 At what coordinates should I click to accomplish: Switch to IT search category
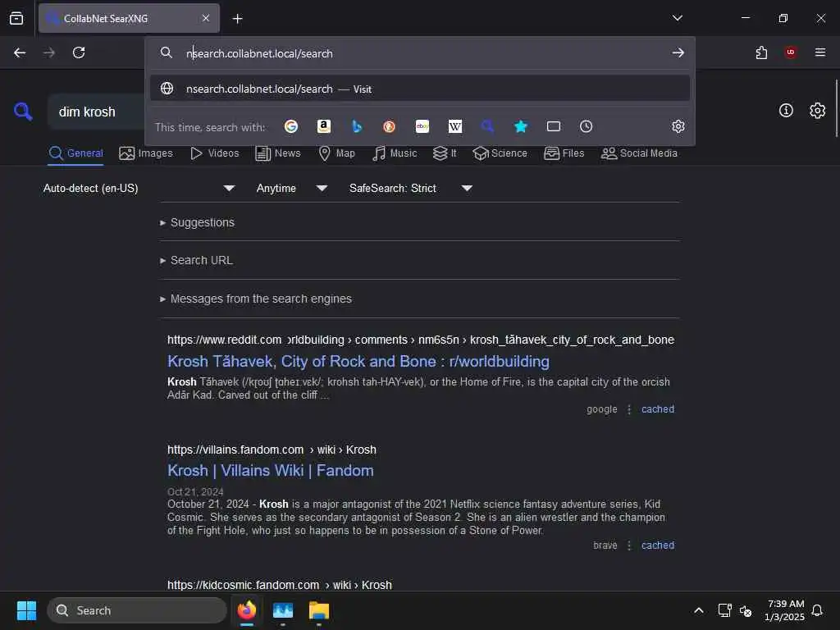[445, 153]
